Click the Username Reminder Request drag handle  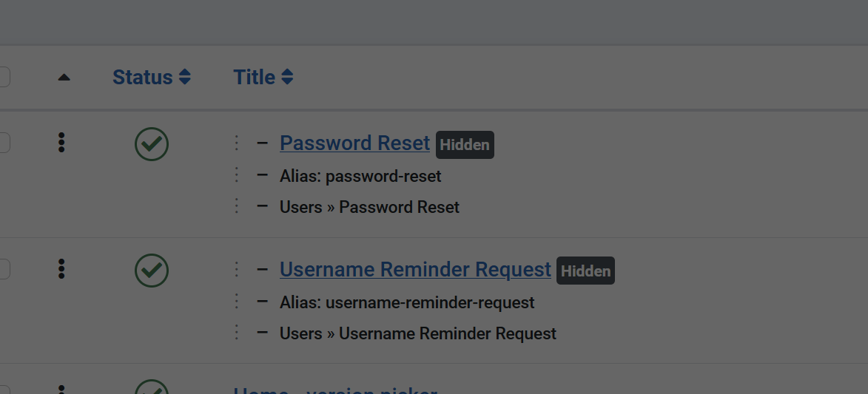[61, 269]
